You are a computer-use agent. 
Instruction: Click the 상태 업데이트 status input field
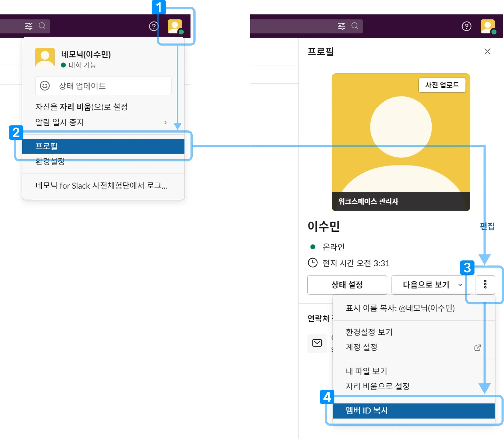tap(103, 86)
